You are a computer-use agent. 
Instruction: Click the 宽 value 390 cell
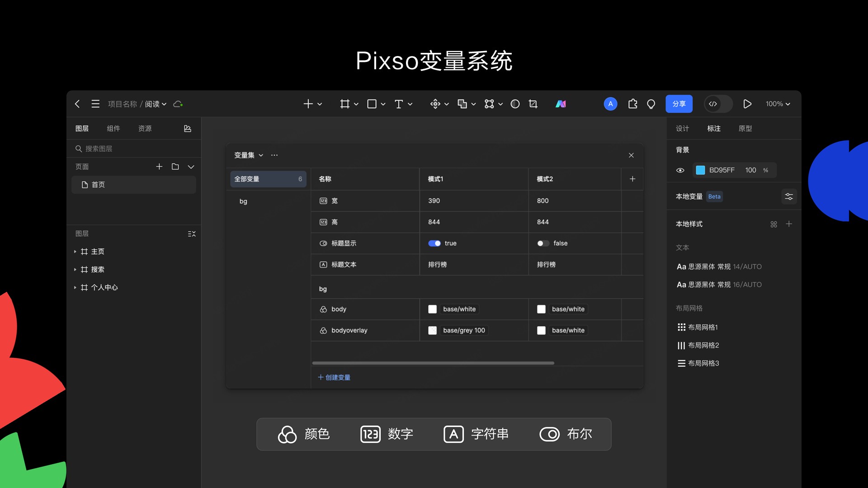[x=474, y=201]
